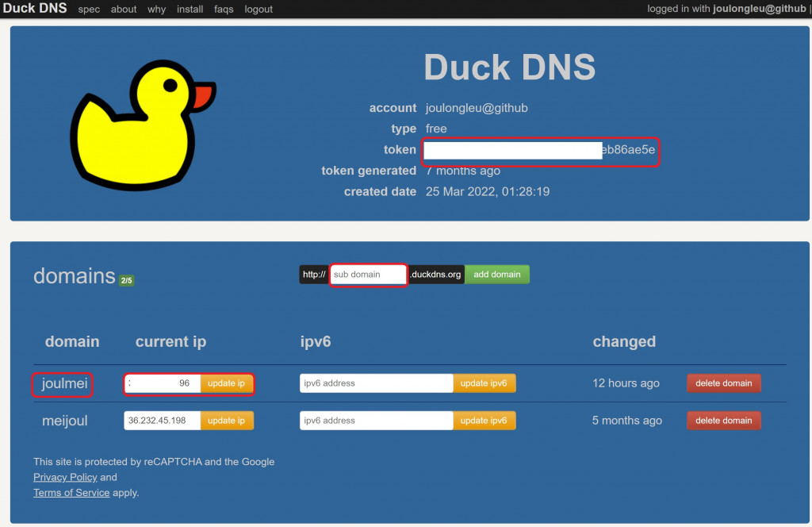Click the token value ending eb86ae5e
Viewport: 812px width, 527px height.
tap(539, 150)
